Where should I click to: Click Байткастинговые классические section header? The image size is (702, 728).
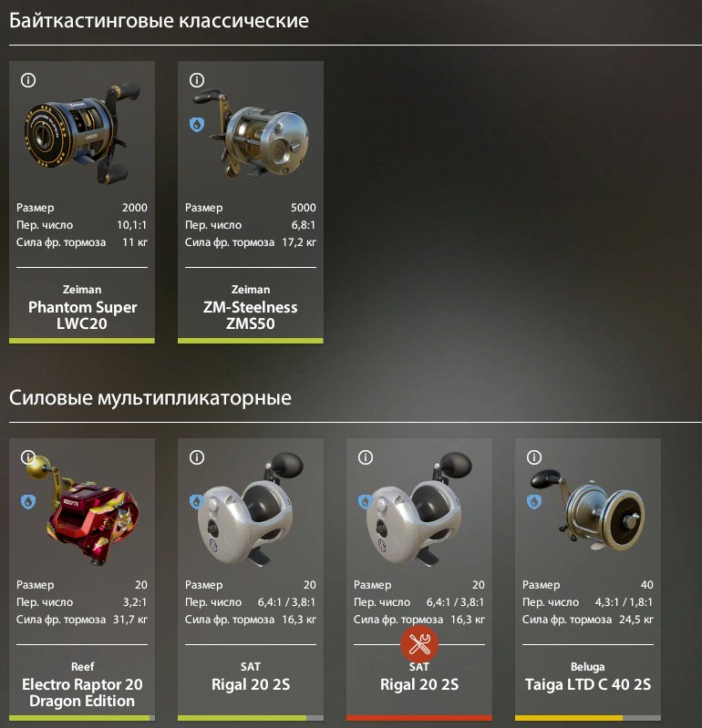159,21
